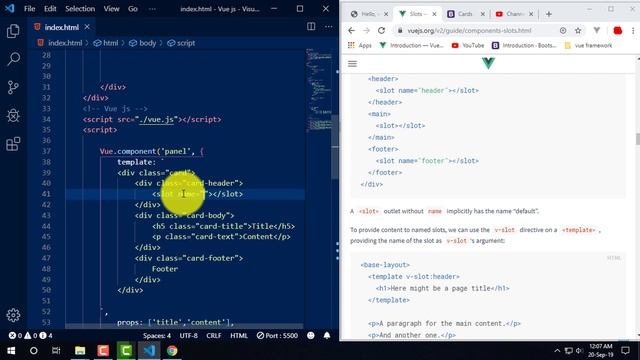Open the Windows Action Center
This screenshot has width=640, height=360.
pyautogui.click(x=625, y=351)
